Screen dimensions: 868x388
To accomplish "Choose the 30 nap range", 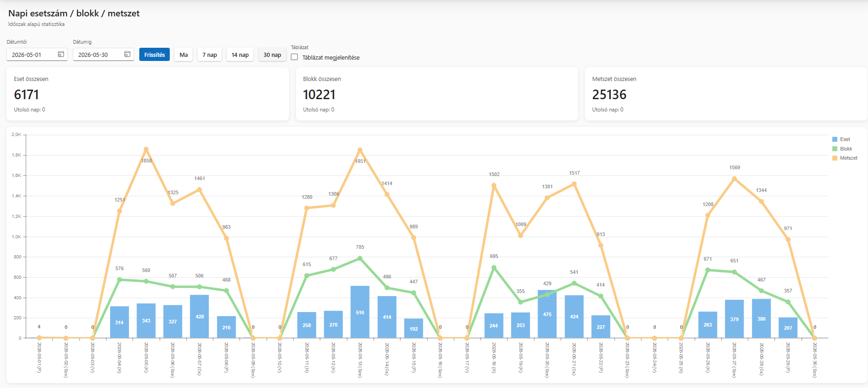I will [x=272, y=55].
